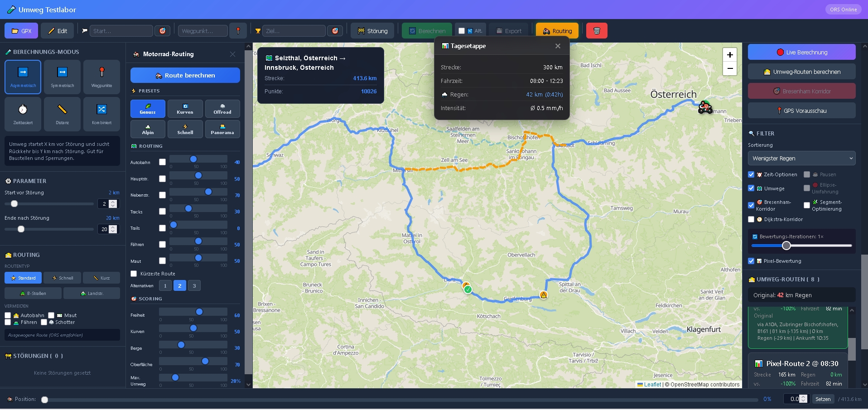Click the Route berechnen button

(185, 75)
